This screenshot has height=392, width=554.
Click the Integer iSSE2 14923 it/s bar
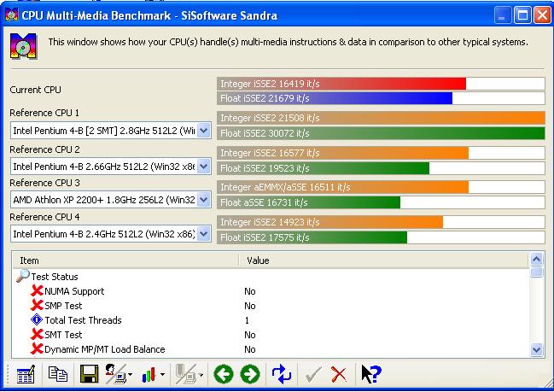tap(381, 222)
